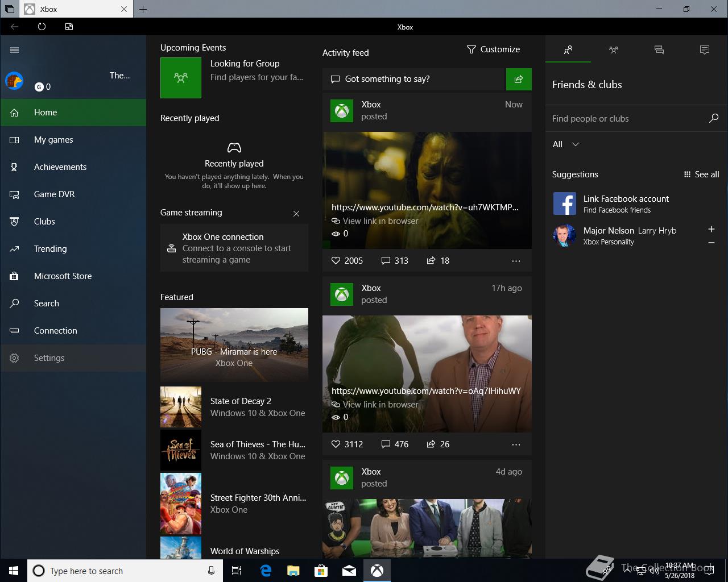Go to Achievements page
Image resolution: width=728 pixels, height=582 pixels.
pos(73,167)
